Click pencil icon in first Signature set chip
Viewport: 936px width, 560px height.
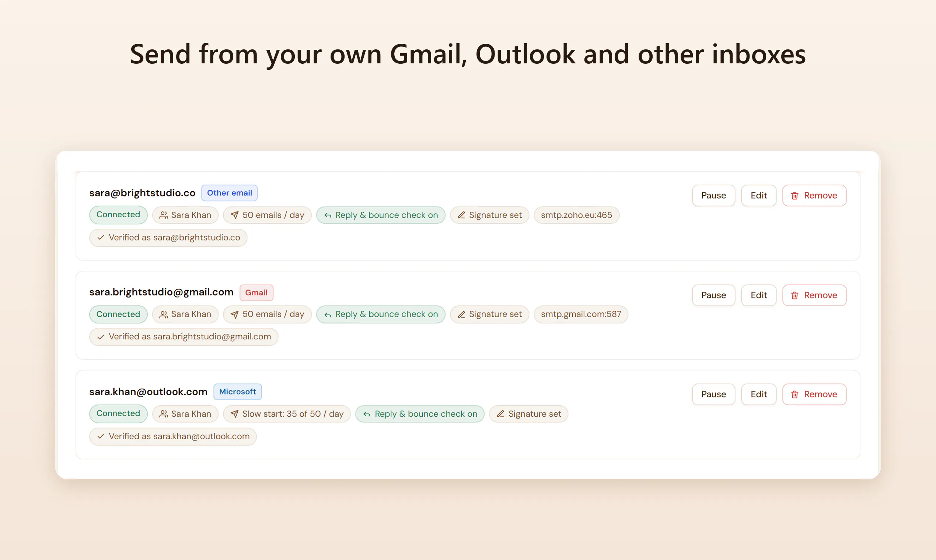pos(461,215)
